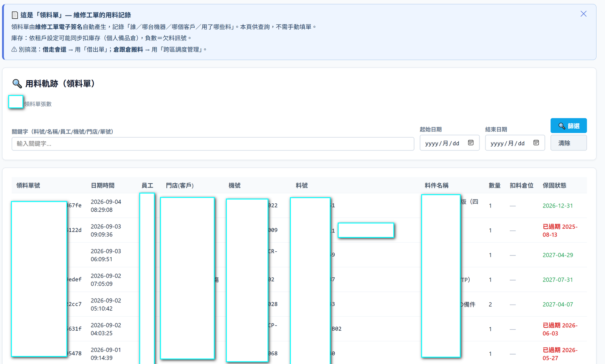Click the document icon in the banner title
The image size is (605, 364).
(x=15, y=15)
